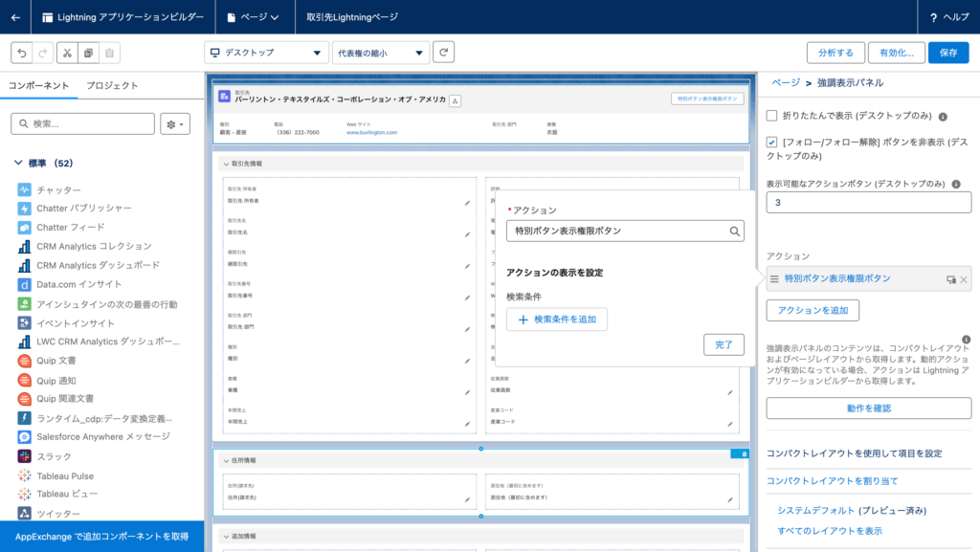Open the 代表権の縮小 zoom dropdown
This screenshot has width=980, height=552.
point(381,53)
